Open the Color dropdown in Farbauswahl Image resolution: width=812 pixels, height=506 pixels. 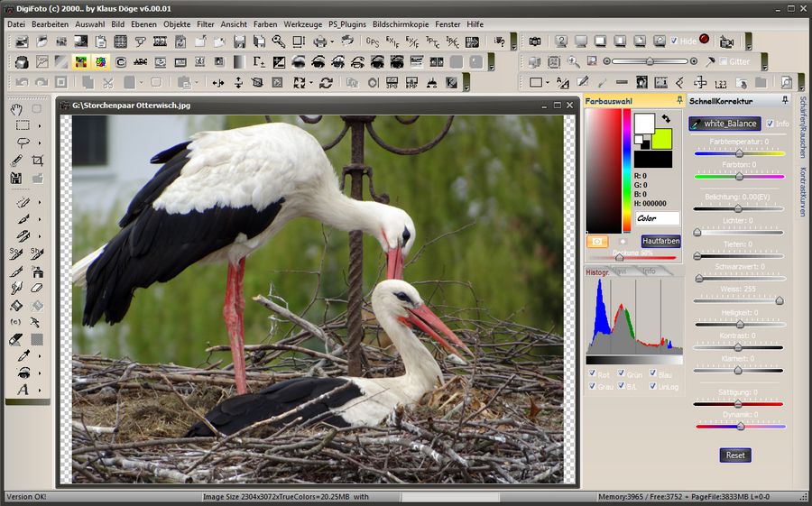[658, 218]
